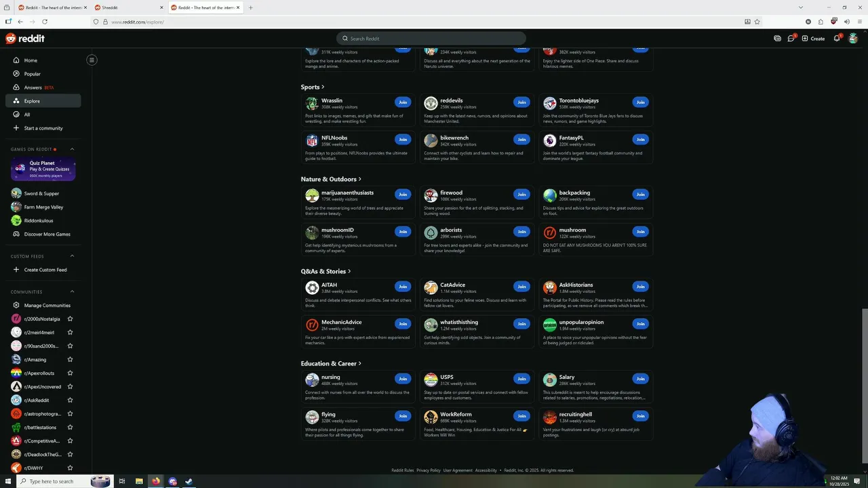Image resolution: width=868 pixels, height=488 pixels.
Task: Open Answers BETA in the sidebar
Action: [43, 87]
